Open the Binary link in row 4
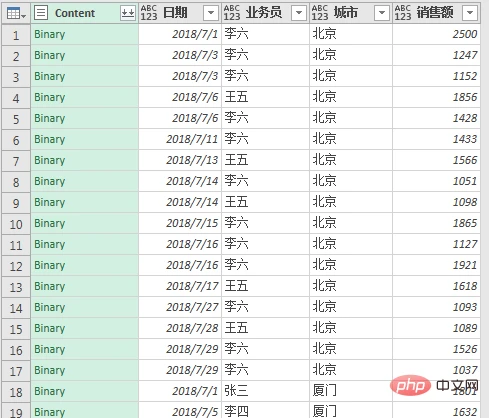489x418 pixels. [x=50, y=97]
